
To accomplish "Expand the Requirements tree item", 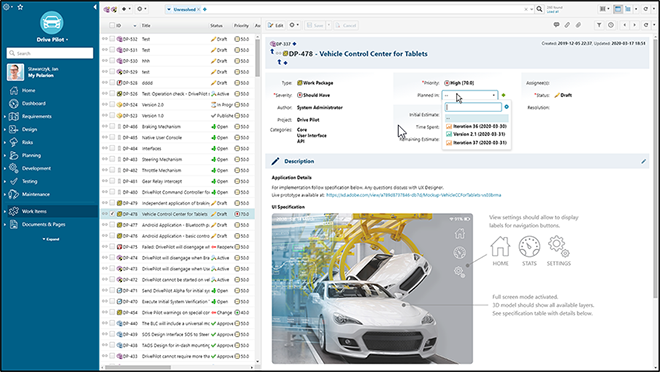I will (x=5, y=117).
